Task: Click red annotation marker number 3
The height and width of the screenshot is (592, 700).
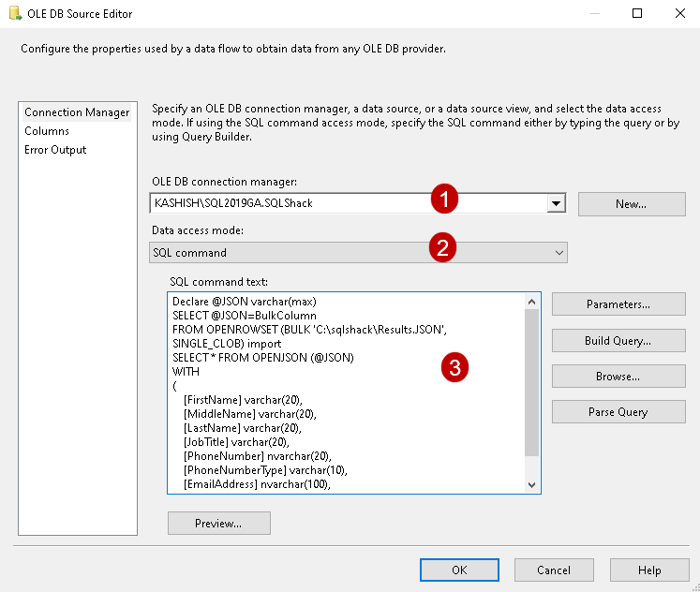Action: 454,368
